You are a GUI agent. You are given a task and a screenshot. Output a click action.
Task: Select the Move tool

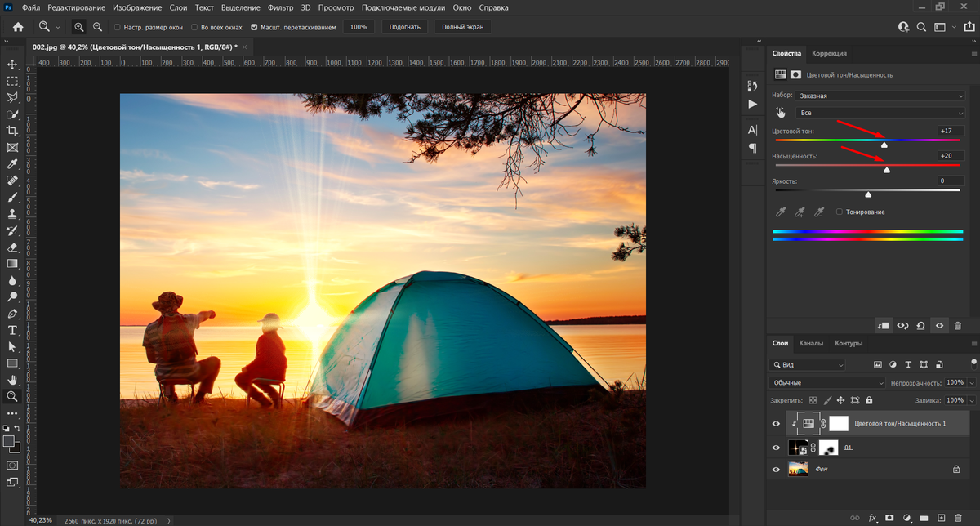[12, 65]
